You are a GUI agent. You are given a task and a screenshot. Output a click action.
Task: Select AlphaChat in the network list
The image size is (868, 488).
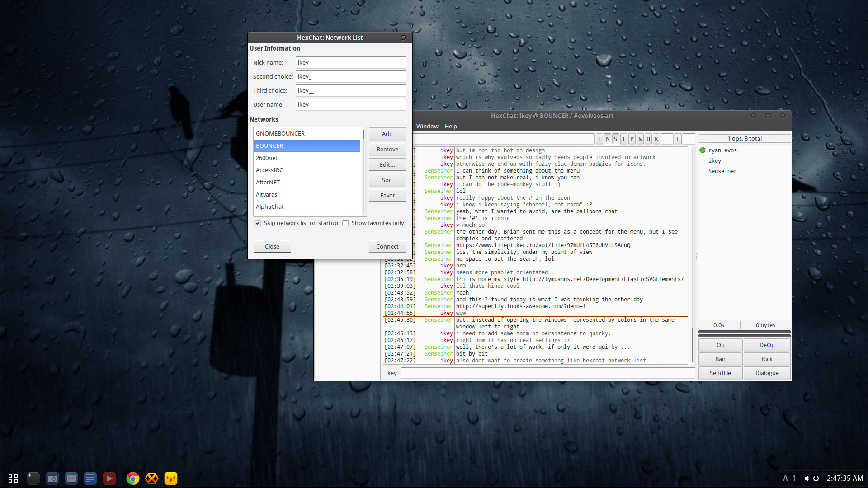307,206
